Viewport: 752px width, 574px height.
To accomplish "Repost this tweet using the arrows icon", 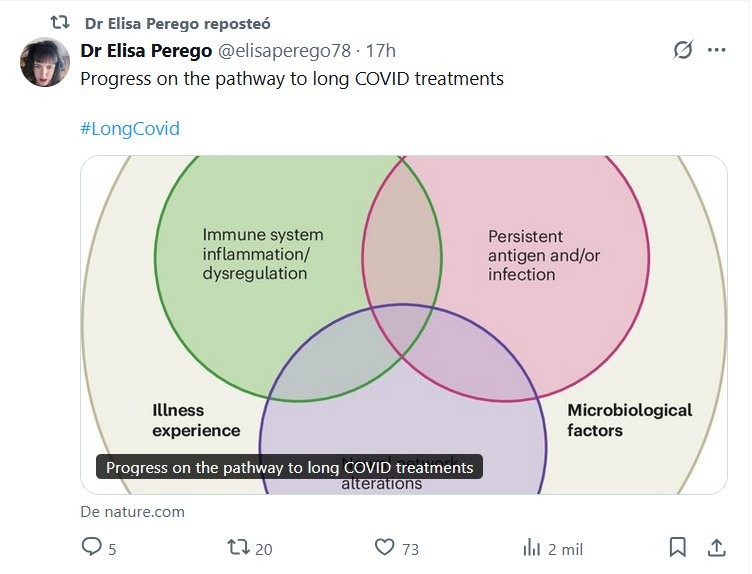I will coord(239,547).
